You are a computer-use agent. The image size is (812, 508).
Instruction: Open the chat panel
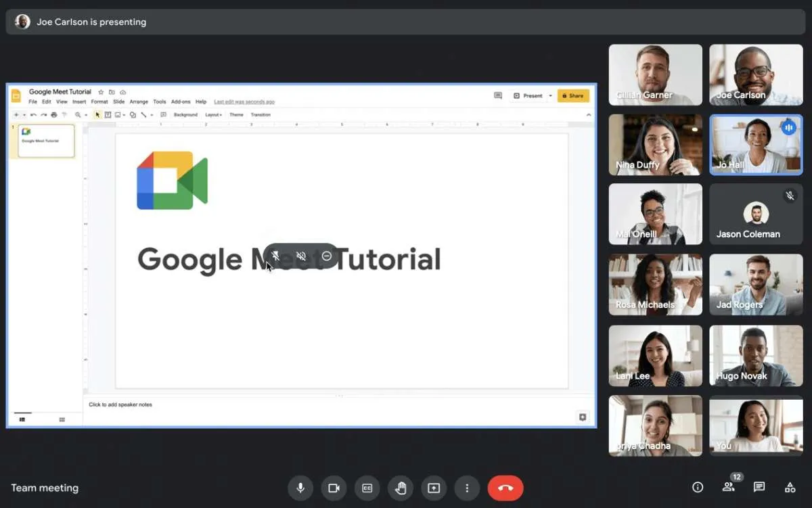pyautogui.click(x=759, y=488)
